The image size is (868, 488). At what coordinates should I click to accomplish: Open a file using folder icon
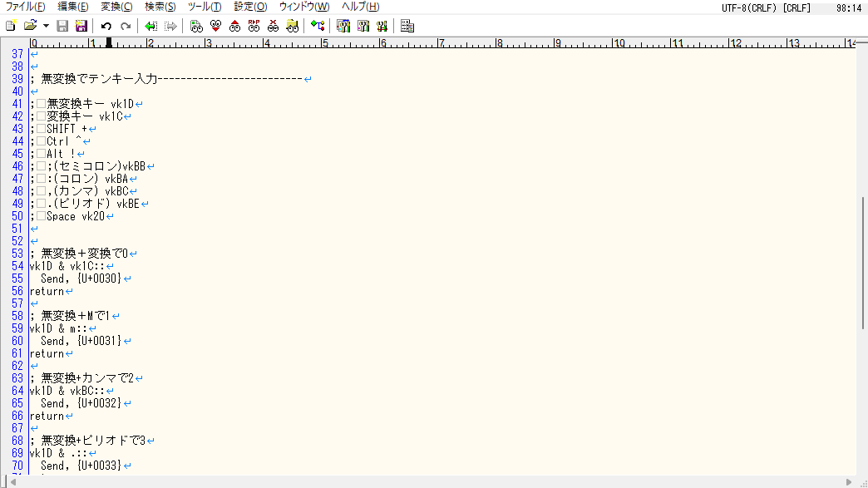[31, 26]
